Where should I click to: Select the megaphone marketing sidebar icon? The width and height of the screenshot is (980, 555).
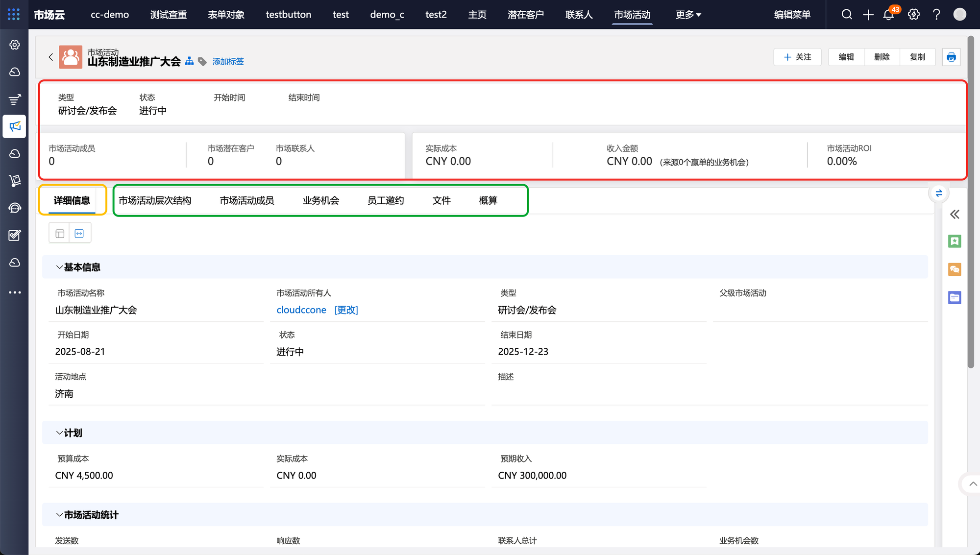[x=15, y=126]
